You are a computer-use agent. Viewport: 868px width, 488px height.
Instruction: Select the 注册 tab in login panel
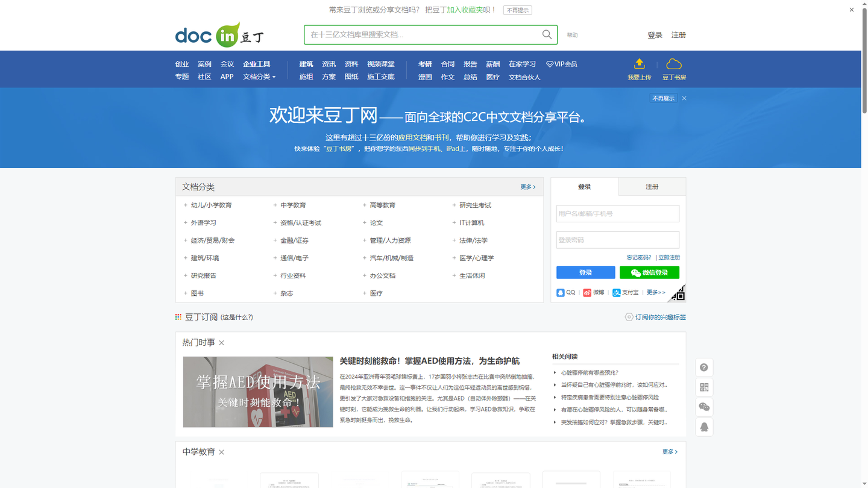coord(652,187)
